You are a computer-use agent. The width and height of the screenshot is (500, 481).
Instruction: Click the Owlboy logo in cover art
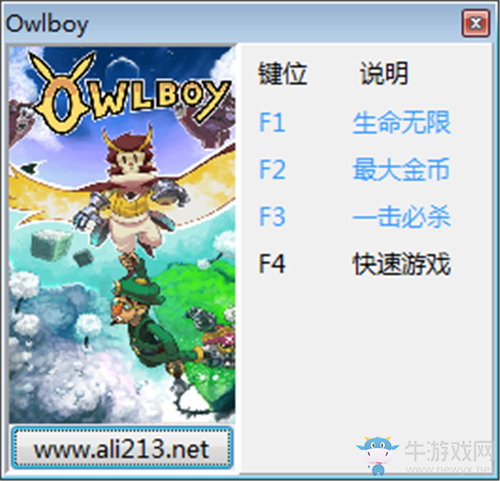click(131, 92)
